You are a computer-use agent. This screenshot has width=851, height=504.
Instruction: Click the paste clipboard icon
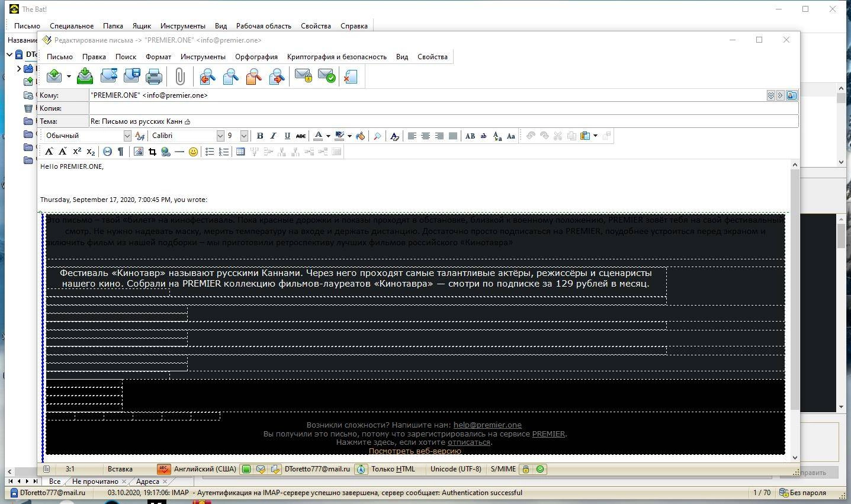pos(585,136)
